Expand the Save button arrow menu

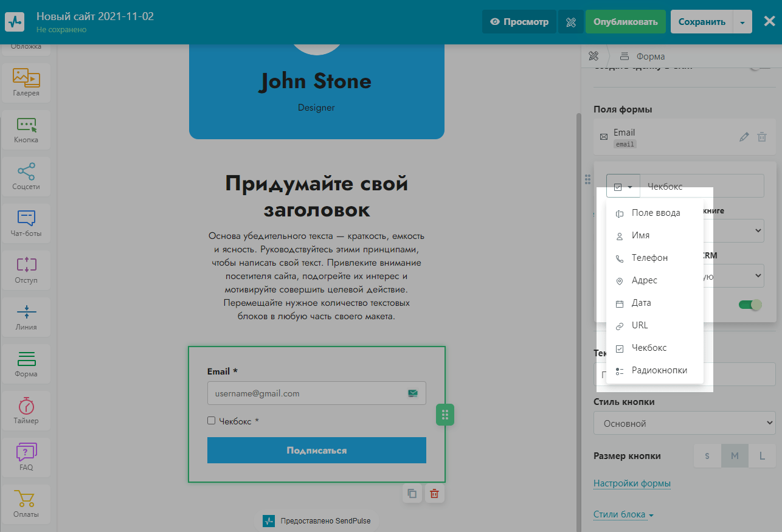pyautogui.click(x=742, y=22)
